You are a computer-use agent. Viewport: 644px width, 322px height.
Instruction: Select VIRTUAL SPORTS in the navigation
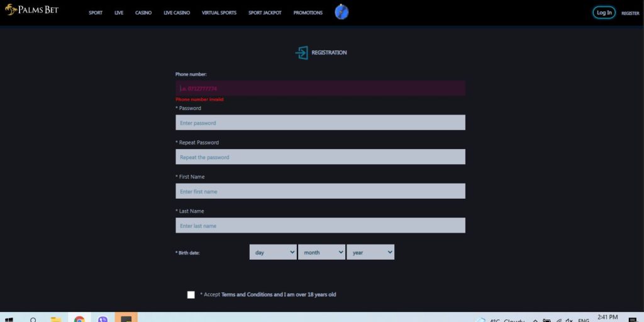219,13
